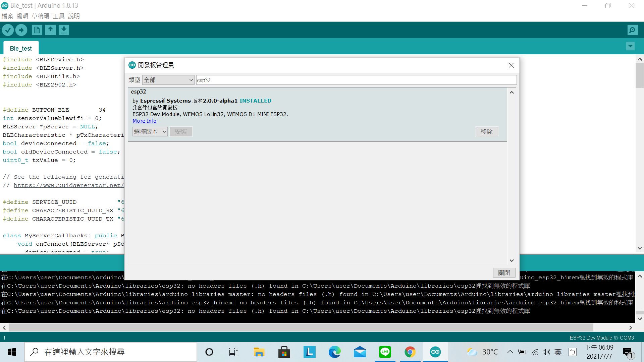This screenshot has height=362, width=644.
Task: Open the Serial Monitor icon top right
Action: (x=632, y=30)
